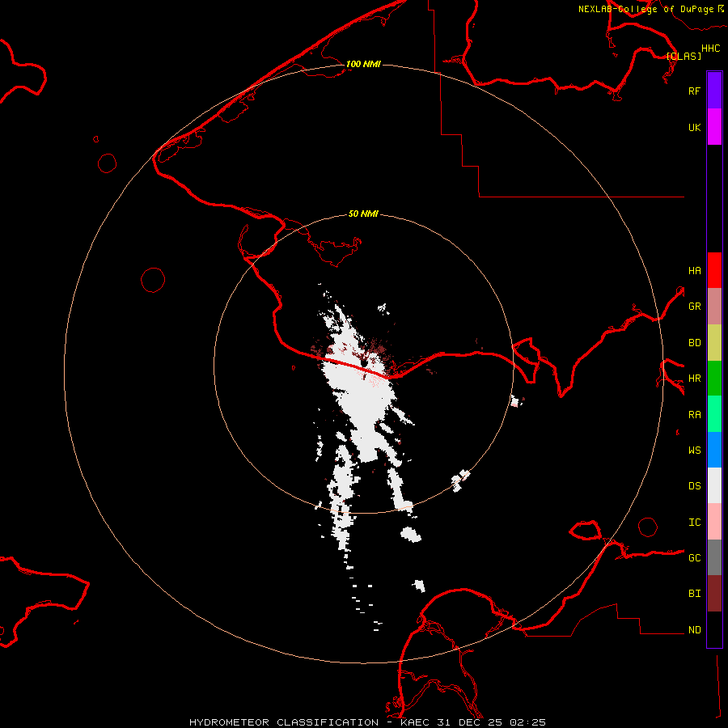The height and width of the screenshot is (728, 728).
Task: Click the "50 NMI" range ring label
Action: 363,214
